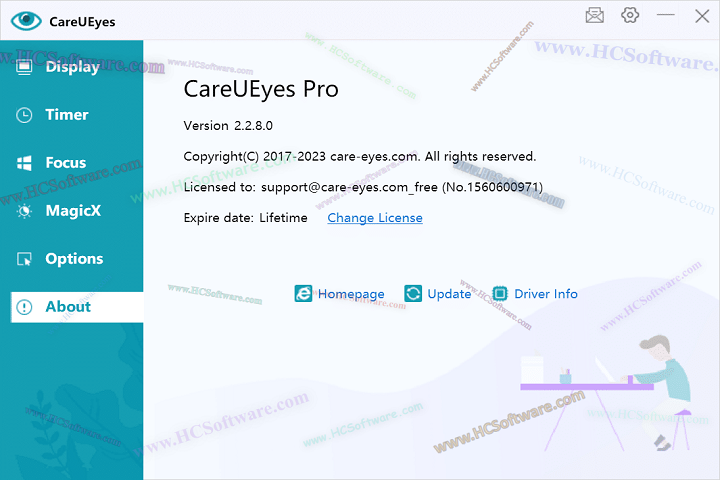Click the Options cursor icon

[24, 259]
